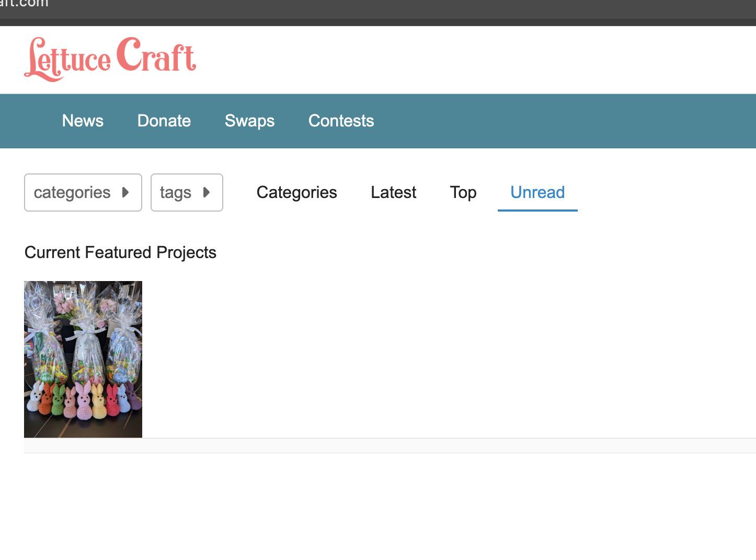Image resolution: width=756 pixels, height=560 pixels.
Task: Switch to the Categories tab
Action: pos(296,192)
